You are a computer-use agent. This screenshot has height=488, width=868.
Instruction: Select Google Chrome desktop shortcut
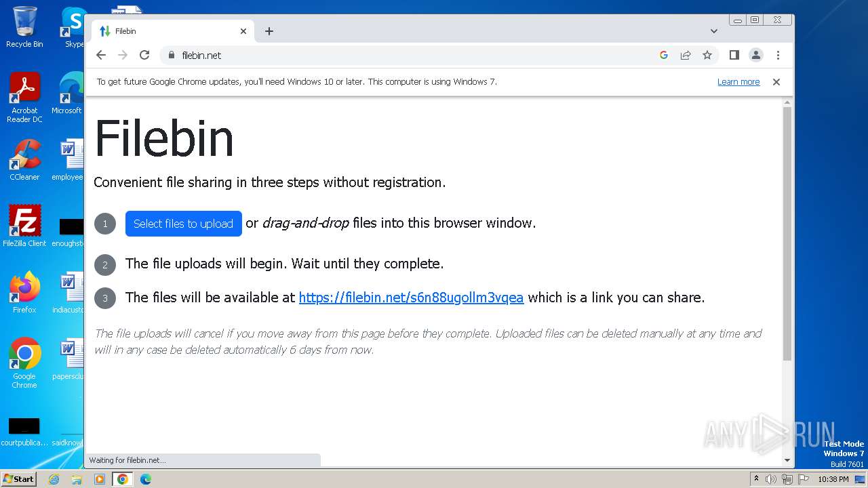(x=24, y=363)
